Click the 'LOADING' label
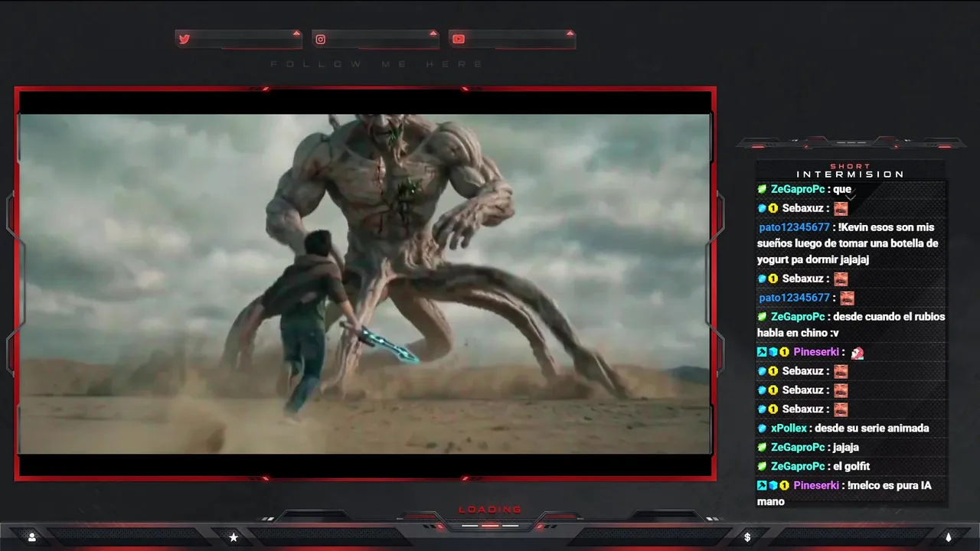The height and width of the screenshot is (551, 980). click(x=490, y=510)
